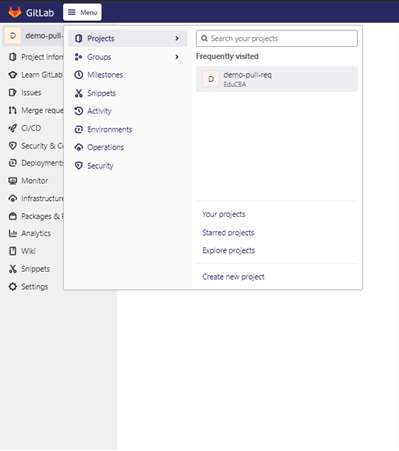Screen dimensions: 399x451
Task: Click the Operations cloud icon
Action: [x=79, y=147]
